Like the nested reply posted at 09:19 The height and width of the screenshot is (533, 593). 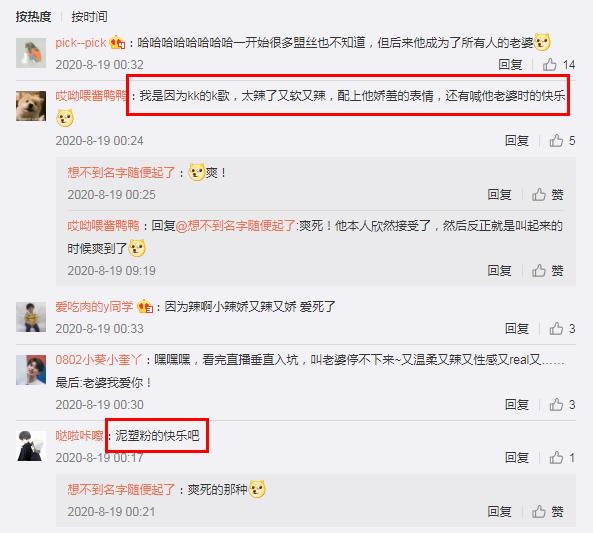548,270
